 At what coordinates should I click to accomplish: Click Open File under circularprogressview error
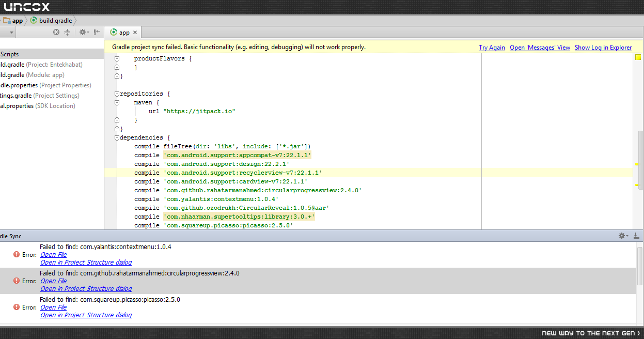53,281
